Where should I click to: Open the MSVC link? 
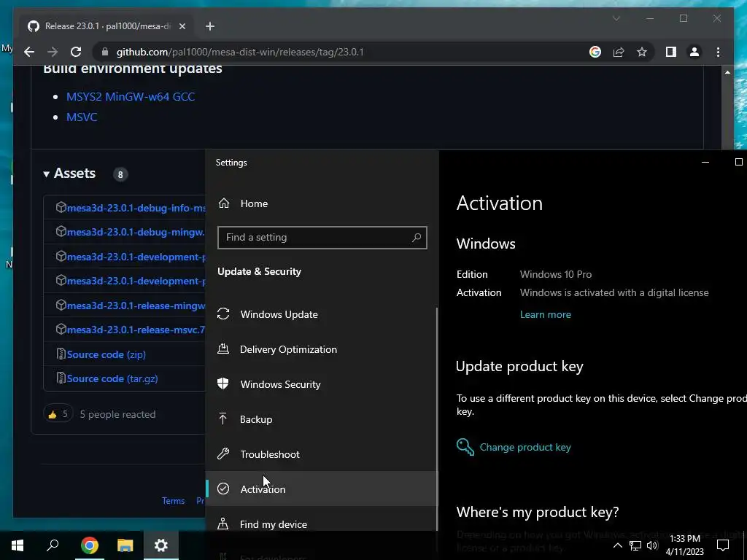point(82,117)
